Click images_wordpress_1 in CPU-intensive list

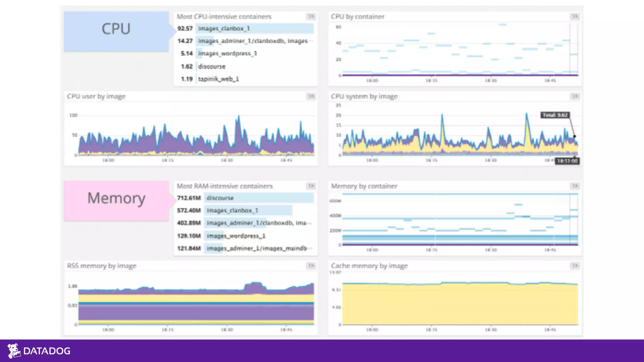(227, 53)
